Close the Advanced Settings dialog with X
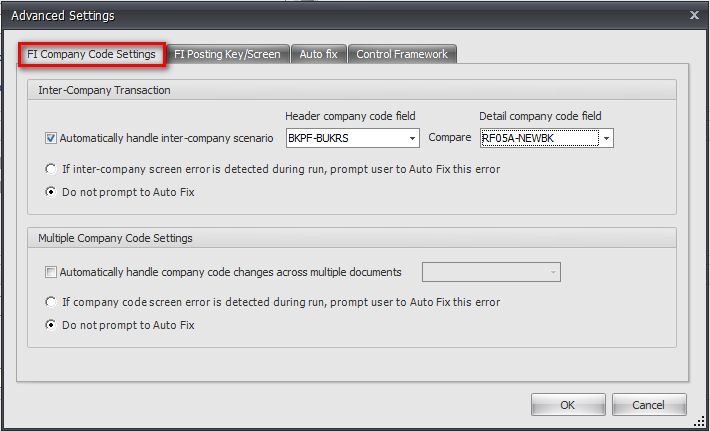The image size is (710, 431). [x=694, y=15]
